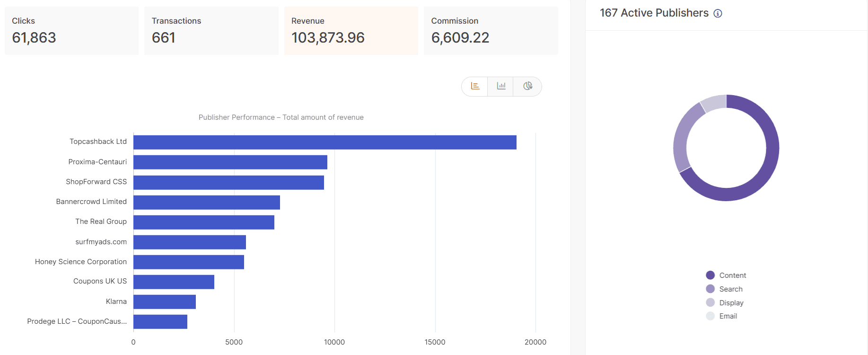Select the Revenue metric card
The image size is (868, 355).
pyautogui.click(x=351, y=31)
